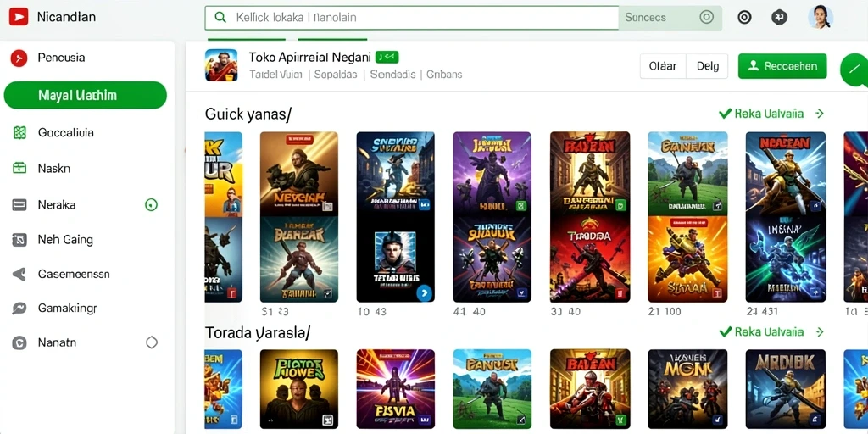Toggle the green circle beside Neraka
Image resolution: width=868 pixels, height=434 pixels.
[x=151, y=205]
